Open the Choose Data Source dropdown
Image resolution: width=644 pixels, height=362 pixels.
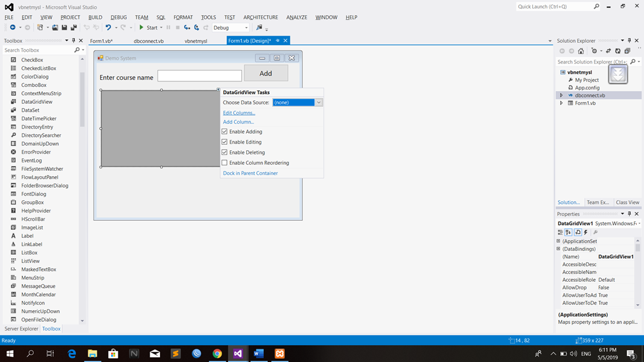(x=318, y=103)
